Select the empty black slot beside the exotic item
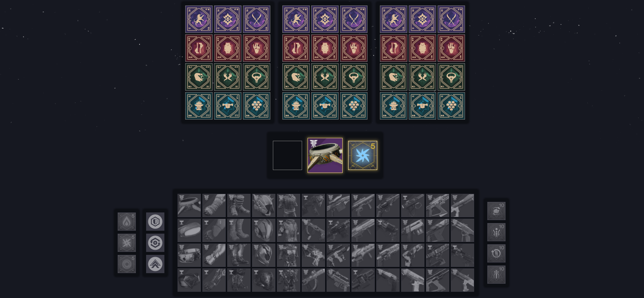Viewport: 644px width, 298px height. click(287, 155)
